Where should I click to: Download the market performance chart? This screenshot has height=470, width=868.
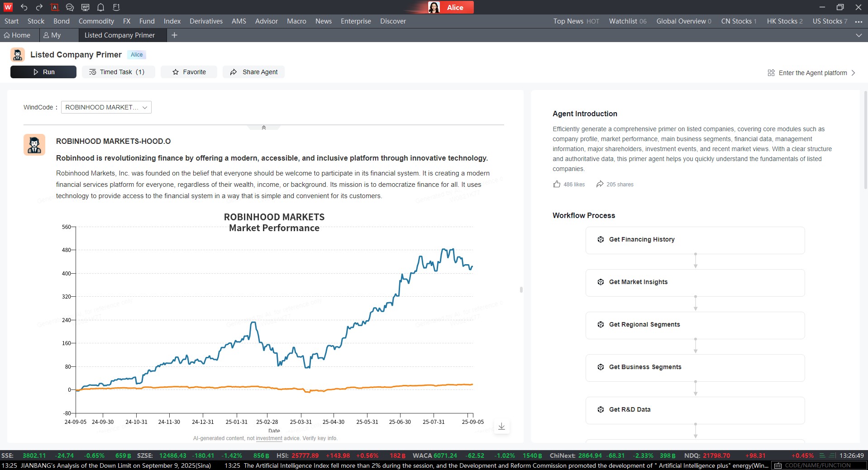pyautogui.click(x=501, y=427)
